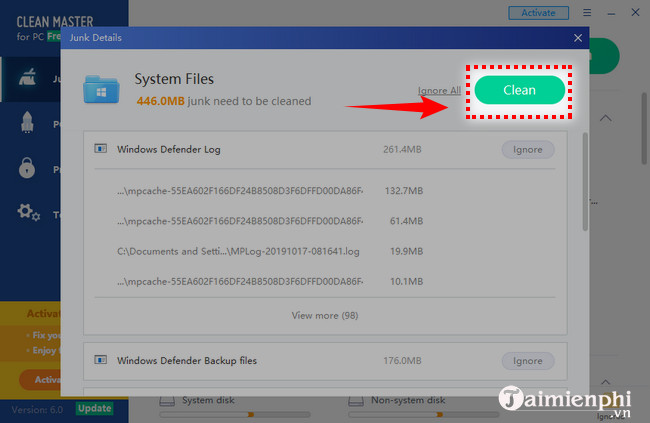Select the 61.4MB mpcache file row
650x423 pixels.
270,221
